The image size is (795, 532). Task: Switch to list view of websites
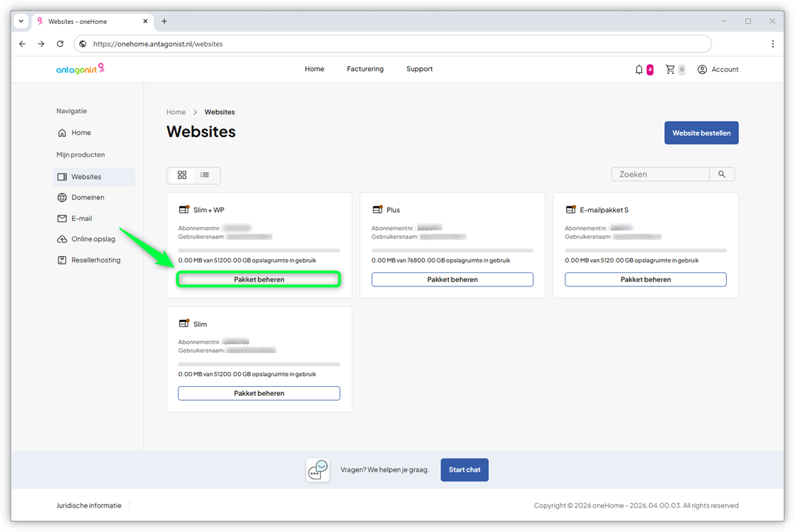[x=204, y=175]
